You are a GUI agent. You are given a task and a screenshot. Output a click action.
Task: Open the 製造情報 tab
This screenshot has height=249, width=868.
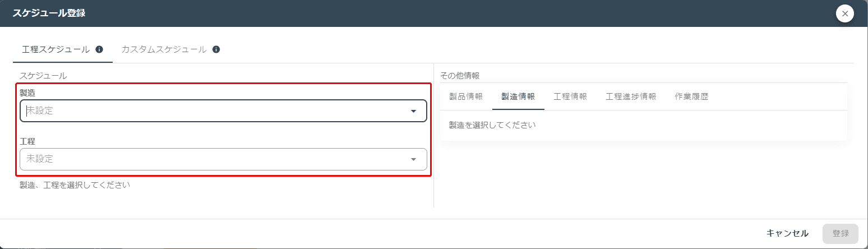[x=518, y=96]
